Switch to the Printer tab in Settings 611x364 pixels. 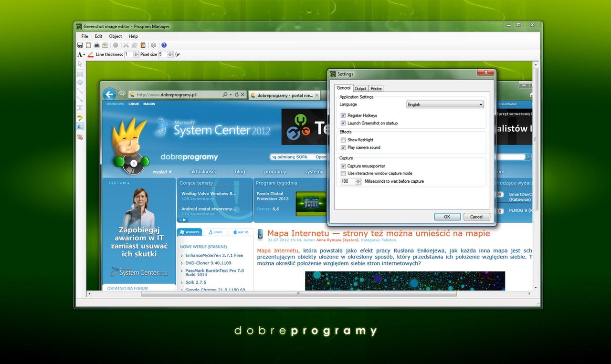click(x=376, y=88)
